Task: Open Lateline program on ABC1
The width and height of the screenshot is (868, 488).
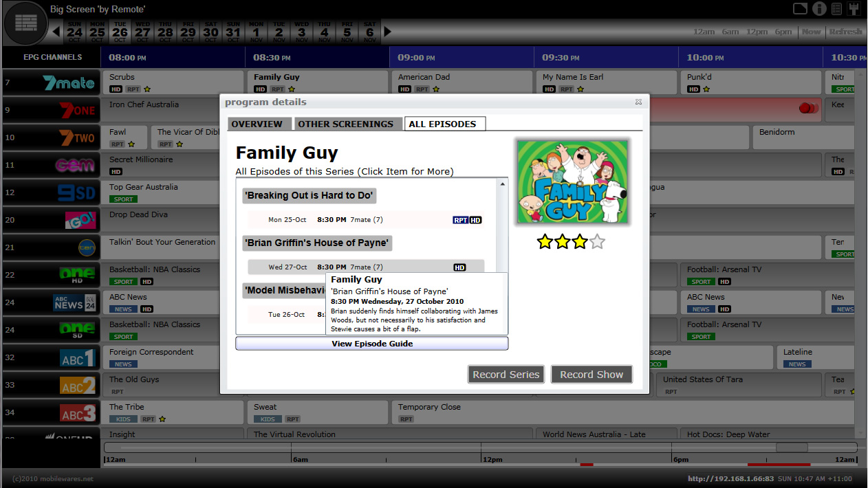Action: click(815, 357)
